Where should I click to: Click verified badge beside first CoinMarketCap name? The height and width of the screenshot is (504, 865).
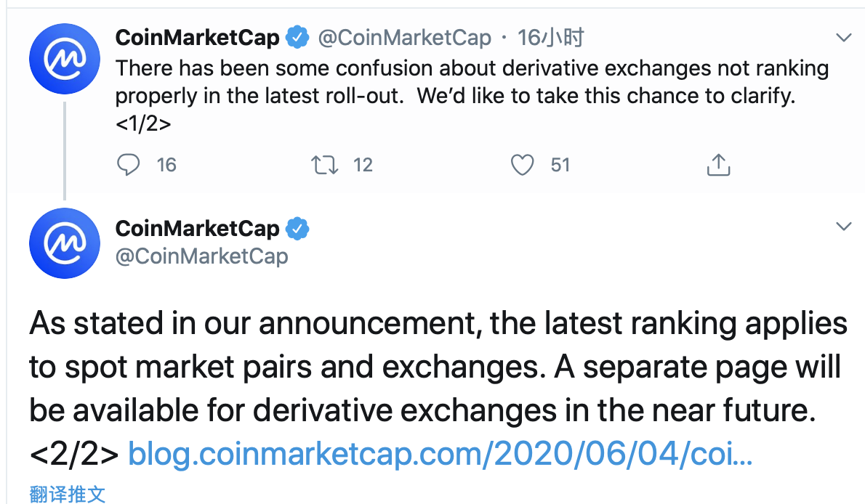(x=297, y=38)
